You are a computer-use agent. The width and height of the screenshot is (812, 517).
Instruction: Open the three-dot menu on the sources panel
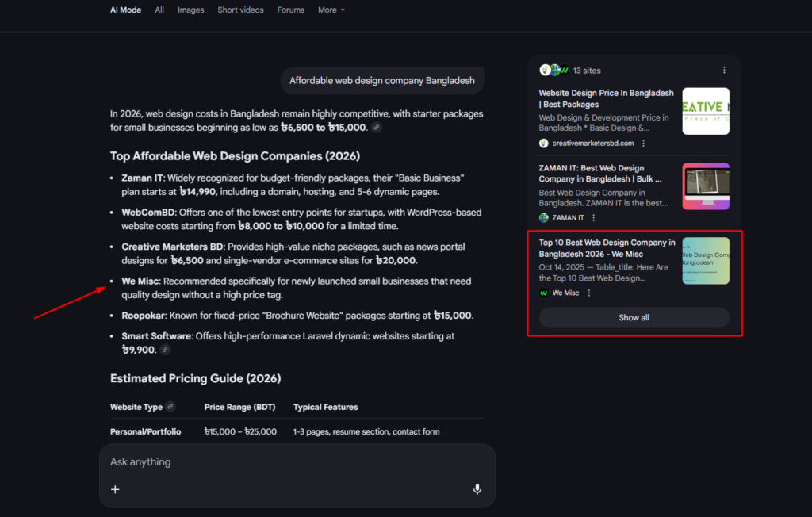click(x=724, y=70)
